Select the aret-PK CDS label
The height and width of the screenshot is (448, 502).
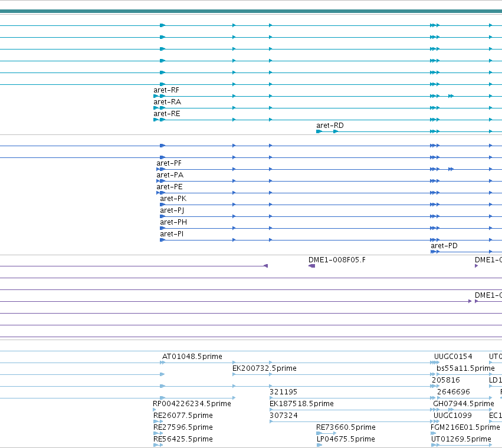173,199
